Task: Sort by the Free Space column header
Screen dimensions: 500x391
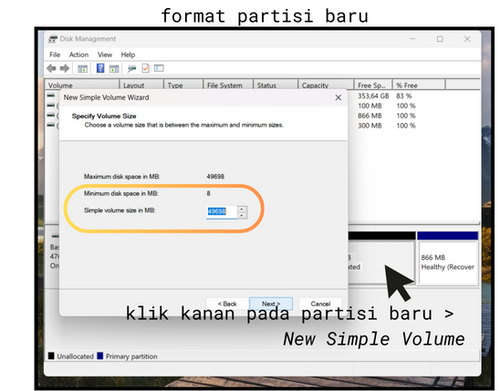Action: point(373,85)
